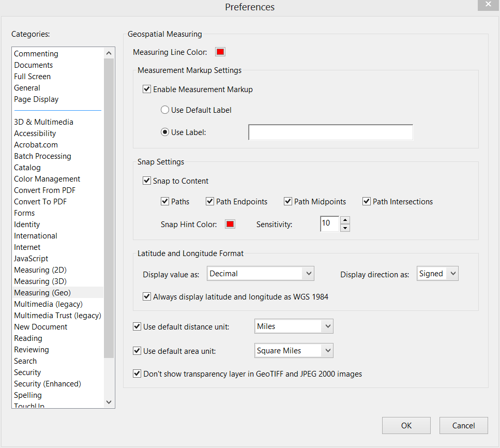Toggle Use default area unit checkbox
Image resolution: width=500 pixels, height=448 pixels.
click(137, 351)
